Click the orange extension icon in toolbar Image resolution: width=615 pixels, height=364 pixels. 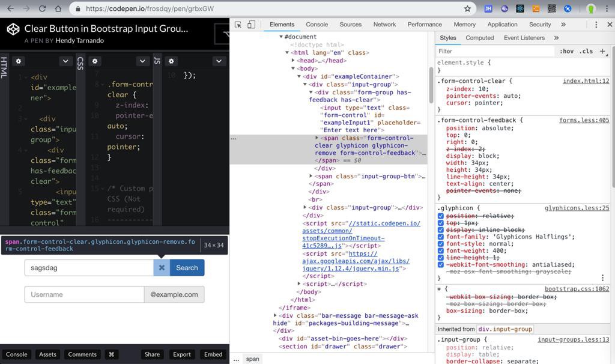[536, 8]
